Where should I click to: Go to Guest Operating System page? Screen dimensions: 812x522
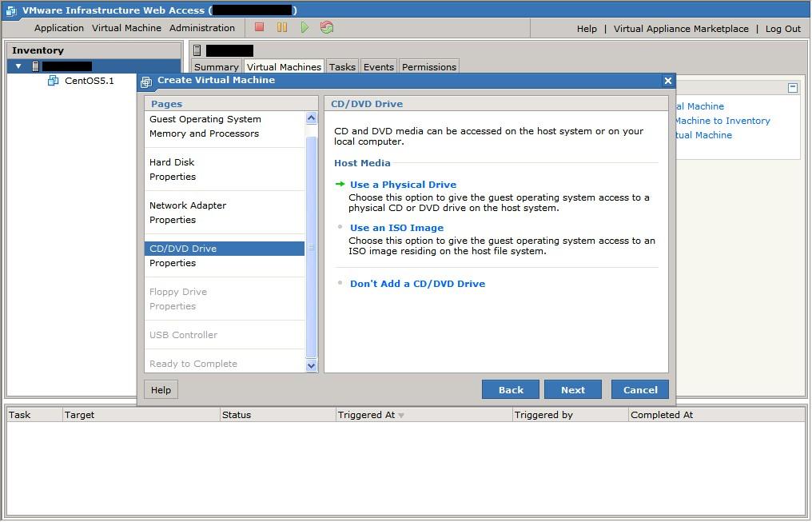[x=205, y=119]
